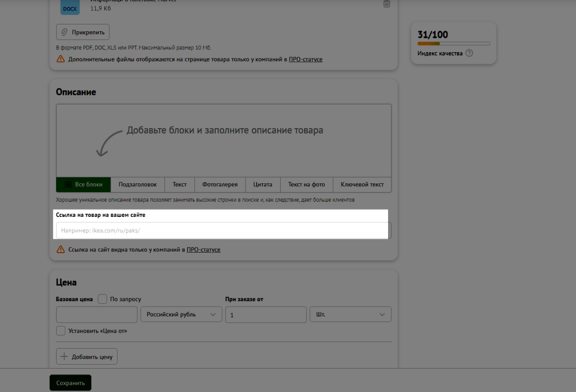This screenshot has height=392, width=576.
Task: Click the question mark beside Индекс качества
Action: (469, 53)
